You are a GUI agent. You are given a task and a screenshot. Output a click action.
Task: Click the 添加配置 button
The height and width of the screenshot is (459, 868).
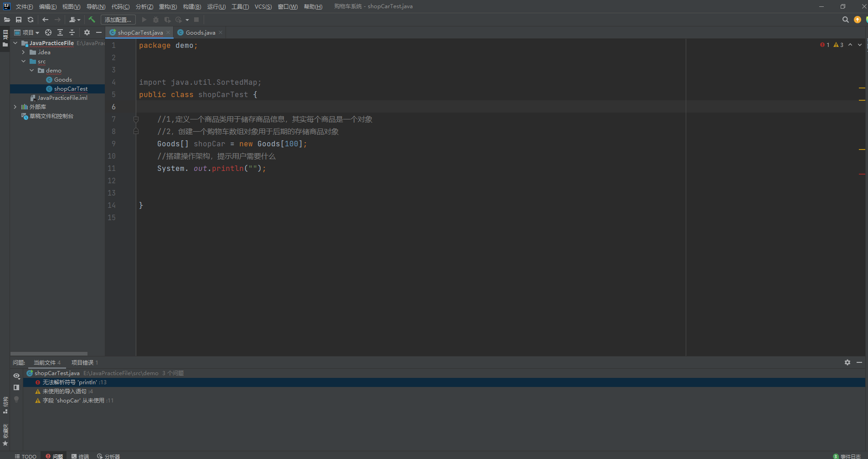[x=118, y=20]
